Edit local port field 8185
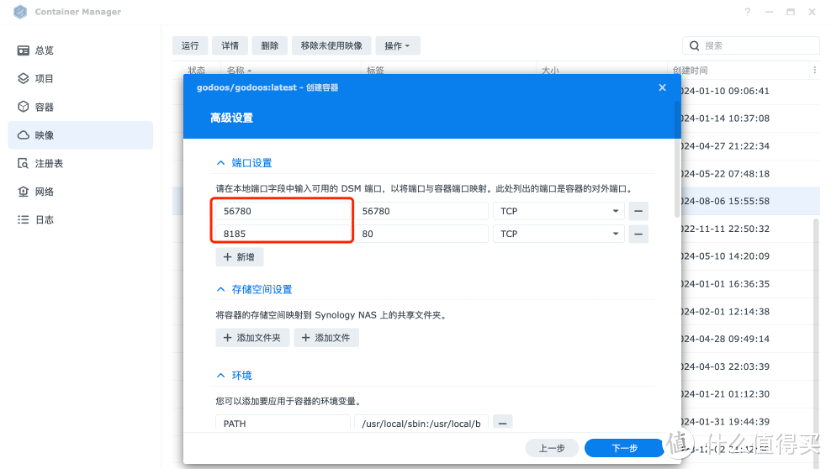Screen dimensions: 832x470 pos(283,233)
